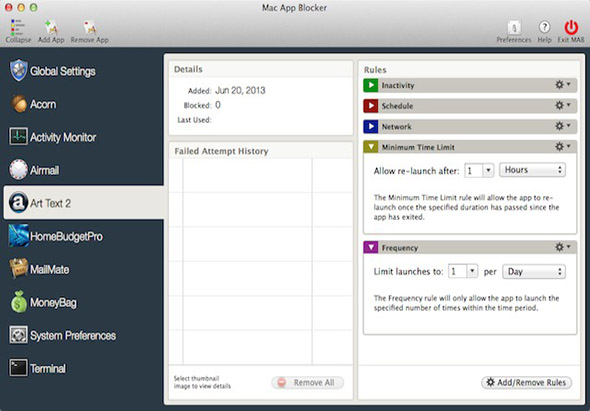Select the MoneyBag app icon
Screen dimensions: 590x411
click(x=18, y=302)
